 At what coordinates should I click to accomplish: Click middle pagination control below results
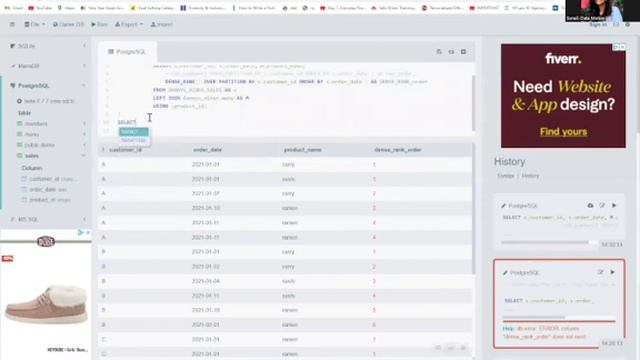[x=451, y=348]
